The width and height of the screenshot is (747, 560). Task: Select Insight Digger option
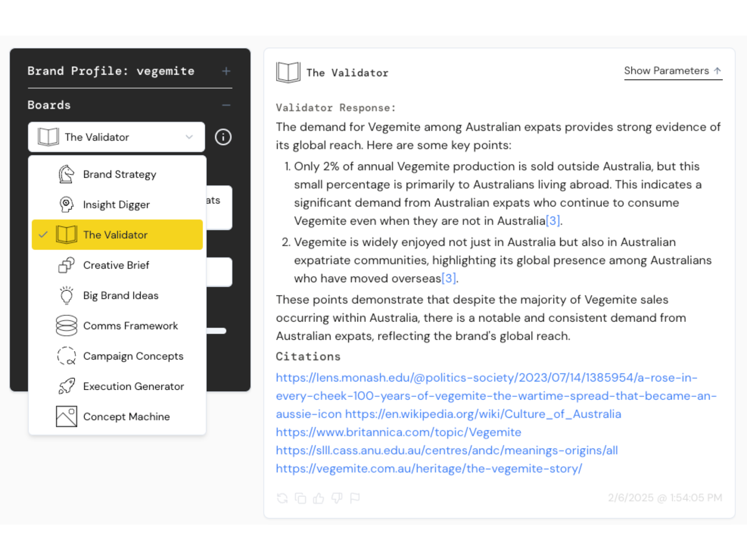[116, 205]
